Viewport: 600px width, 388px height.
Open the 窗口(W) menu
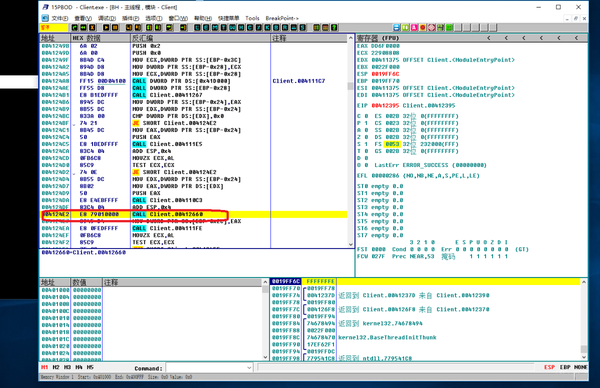pos(178,18)
